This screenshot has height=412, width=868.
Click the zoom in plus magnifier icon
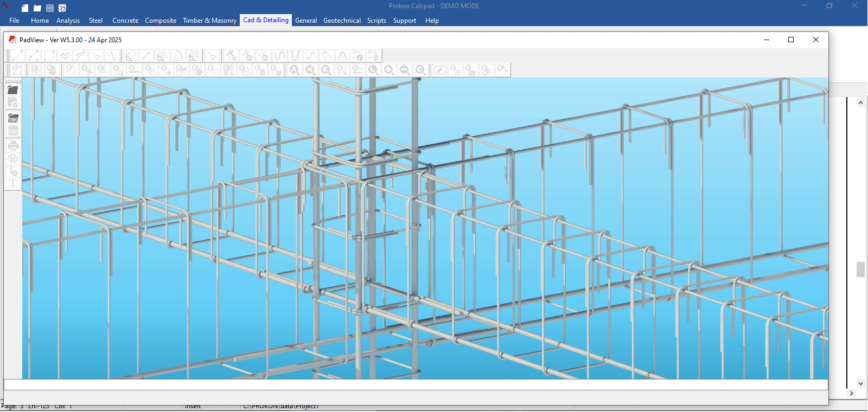point(389,70)
